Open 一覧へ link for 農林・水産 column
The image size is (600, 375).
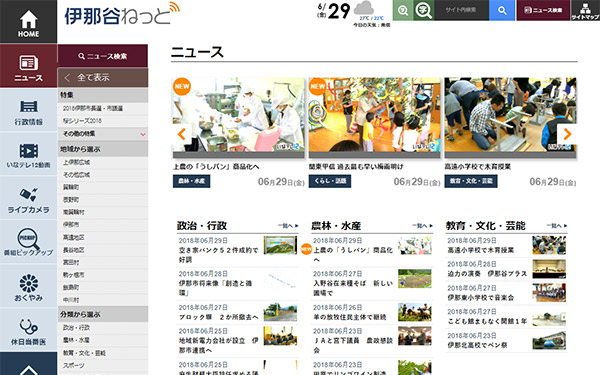(x=422, y=226)
